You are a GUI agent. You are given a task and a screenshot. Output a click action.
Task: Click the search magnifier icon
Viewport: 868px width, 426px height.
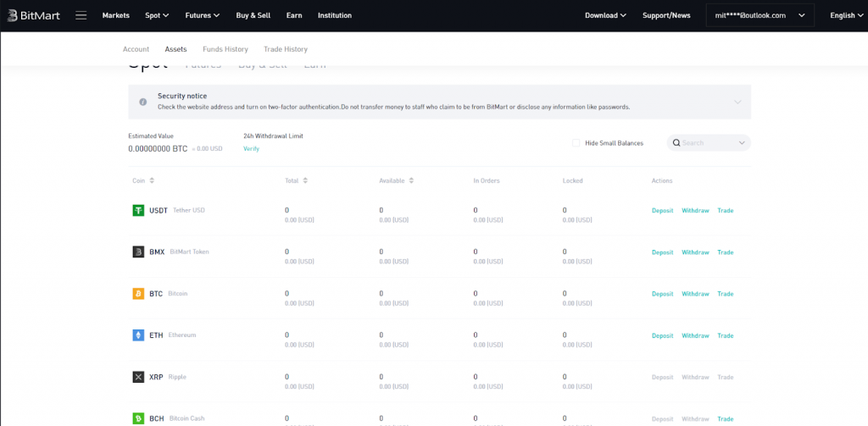676,143
